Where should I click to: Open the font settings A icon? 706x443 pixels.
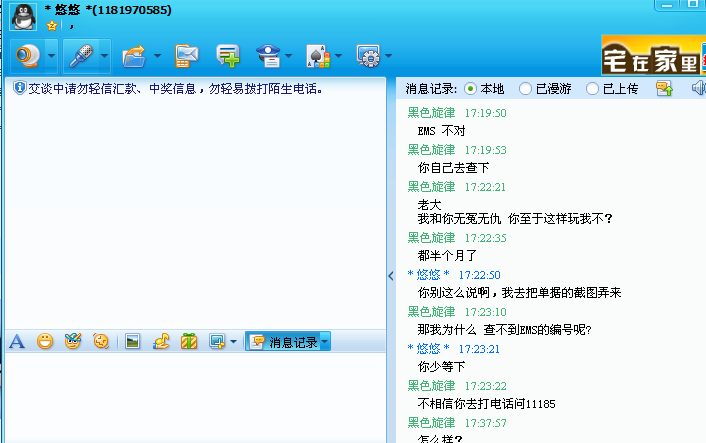tap(17, 342)
